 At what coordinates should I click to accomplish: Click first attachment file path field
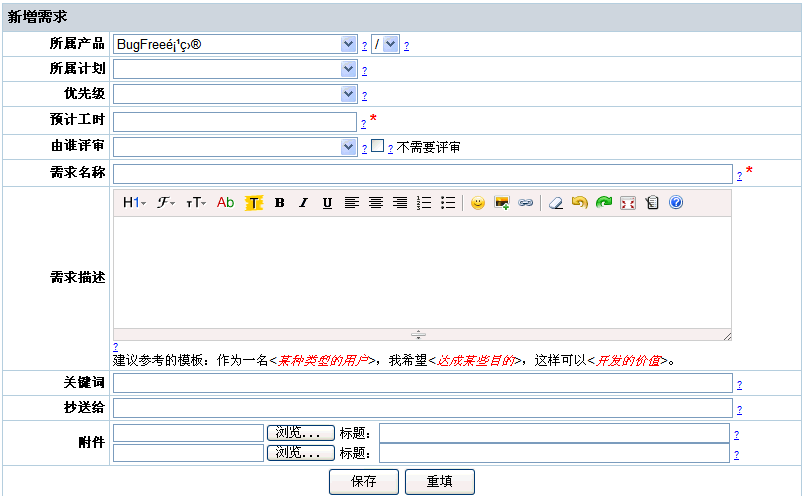pyautogui.click(x=188, y=433)
